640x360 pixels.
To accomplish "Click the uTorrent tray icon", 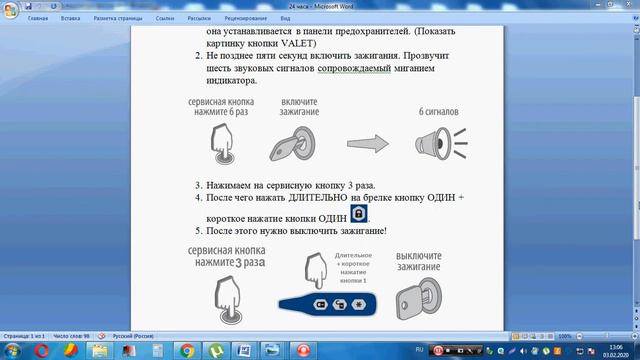I will 546,351.
